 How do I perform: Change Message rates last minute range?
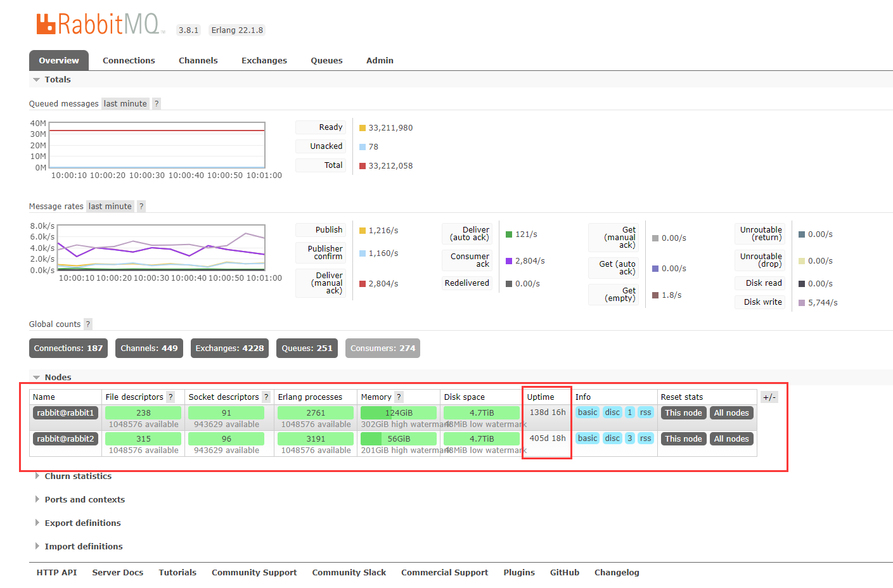pyautogui.click(x=110, y=207)
